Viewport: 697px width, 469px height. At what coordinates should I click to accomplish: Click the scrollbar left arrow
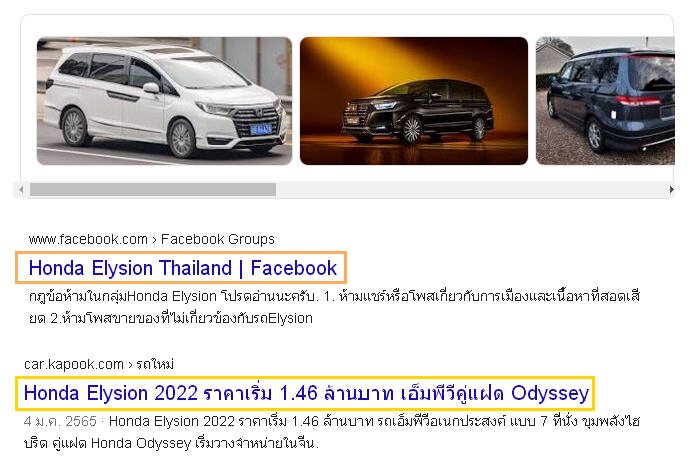pos(21,189)
